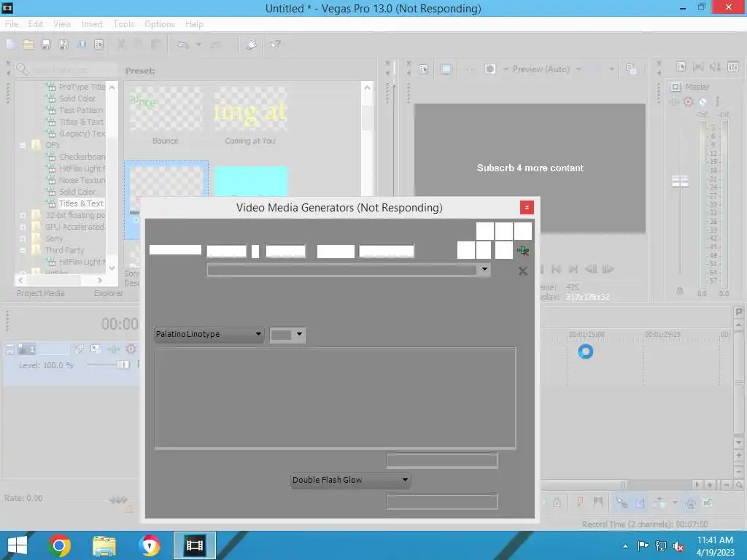Click the Master volume fader handle
This screenshot has width=747, height=560.
[681, 181]
